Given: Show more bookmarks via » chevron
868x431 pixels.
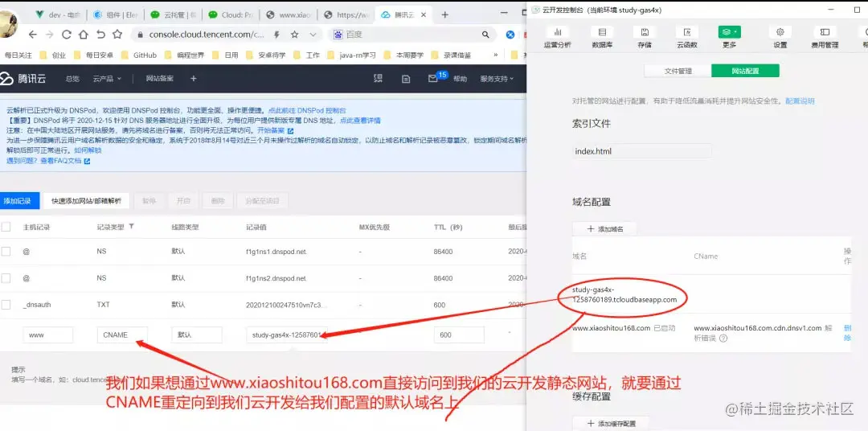Looking at the screenshot, I should (495, 55).
